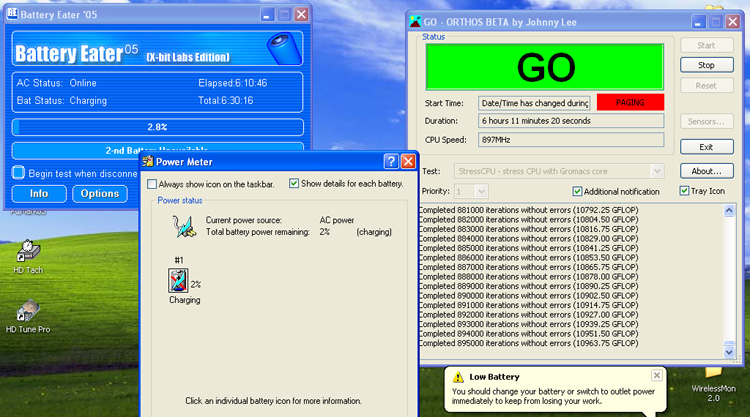
Task: Enable 'Always show icon on the taskbar'
Action: point(152,184)
